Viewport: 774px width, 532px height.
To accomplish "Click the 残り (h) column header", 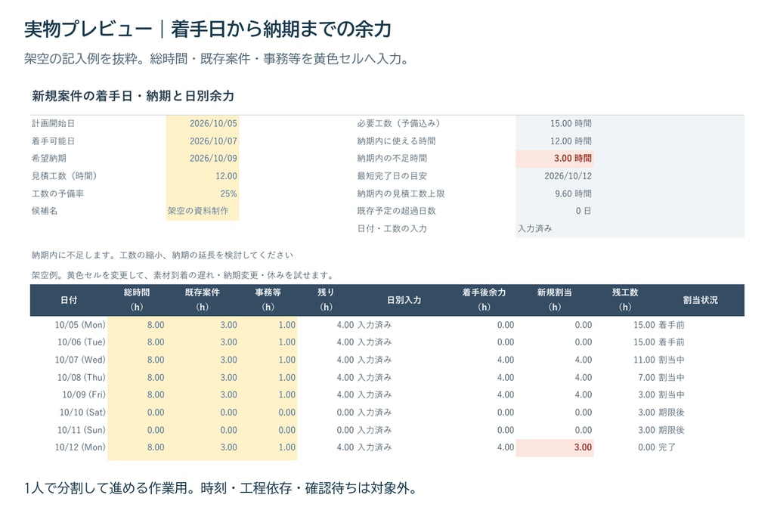I will (x=326, y=300).
